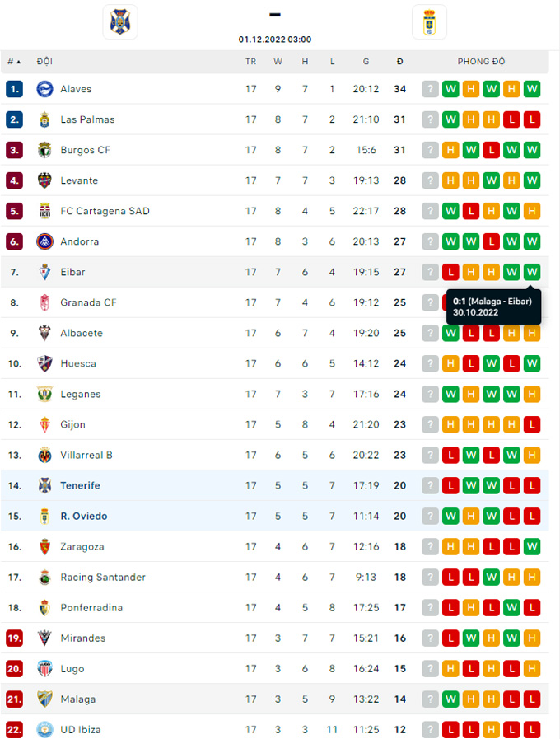Sort standings by the Đ points column
This screenshot has height=739, width=560.
click(x=400, y=62)
